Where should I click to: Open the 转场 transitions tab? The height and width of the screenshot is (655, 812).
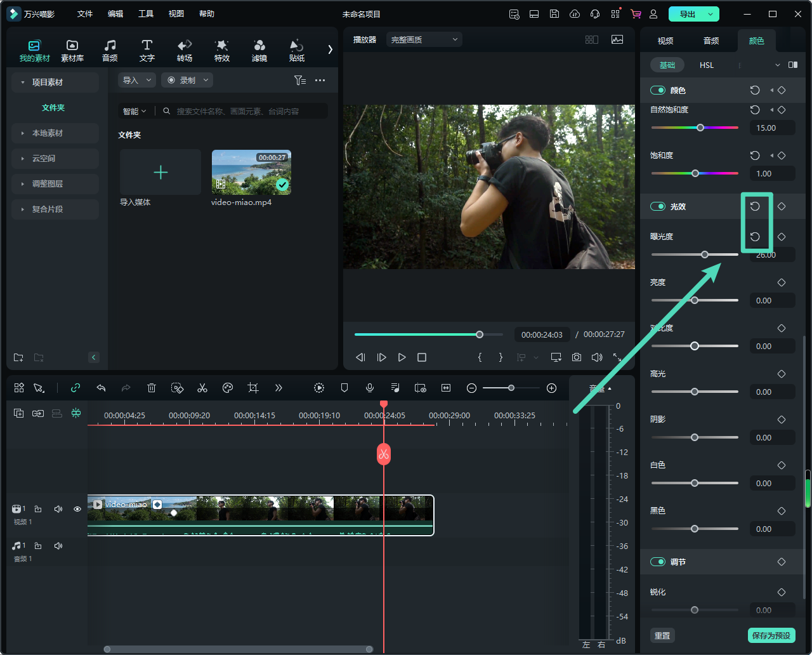tap(185, 51)
